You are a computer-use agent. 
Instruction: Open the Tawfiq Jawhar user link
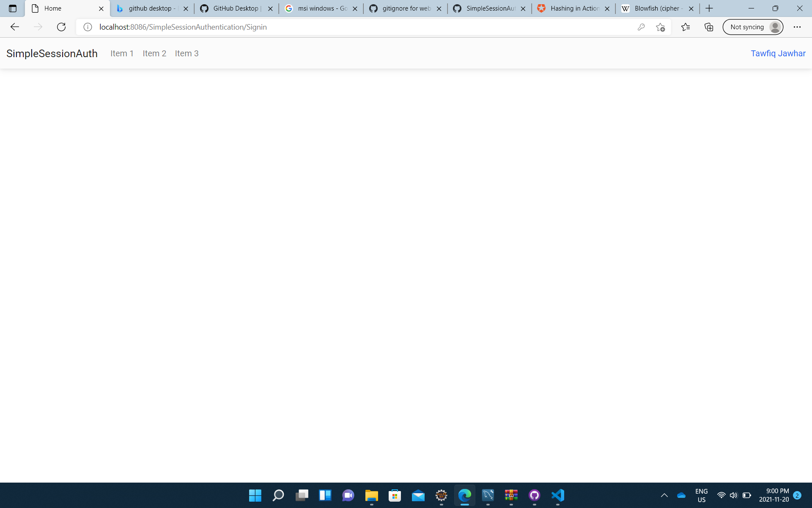778,53
